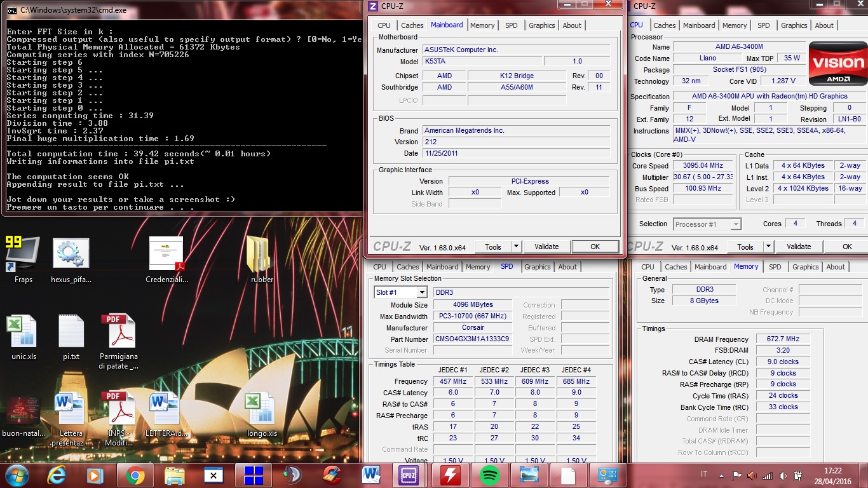This screenshot has height=488, width=868.
Task: Expand the Tools dropdown arrow in Mainboard window
Action: tap(515, 247)
